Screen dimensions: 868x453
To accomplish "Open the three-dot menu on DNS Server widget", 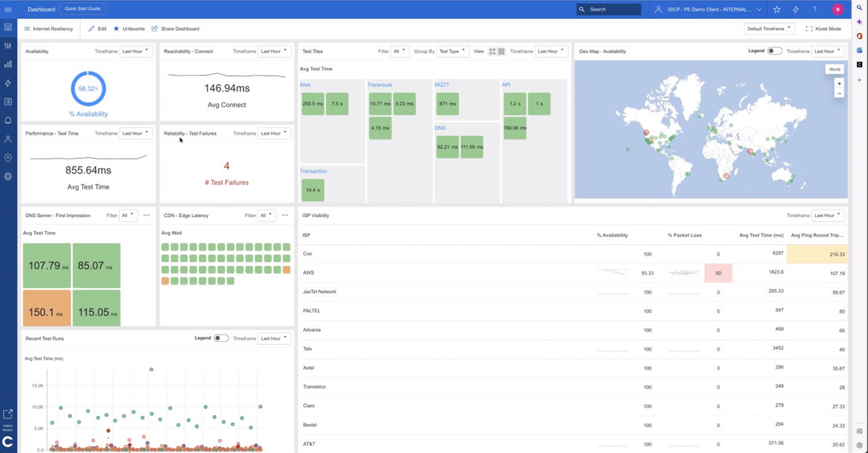I will 146,216.
